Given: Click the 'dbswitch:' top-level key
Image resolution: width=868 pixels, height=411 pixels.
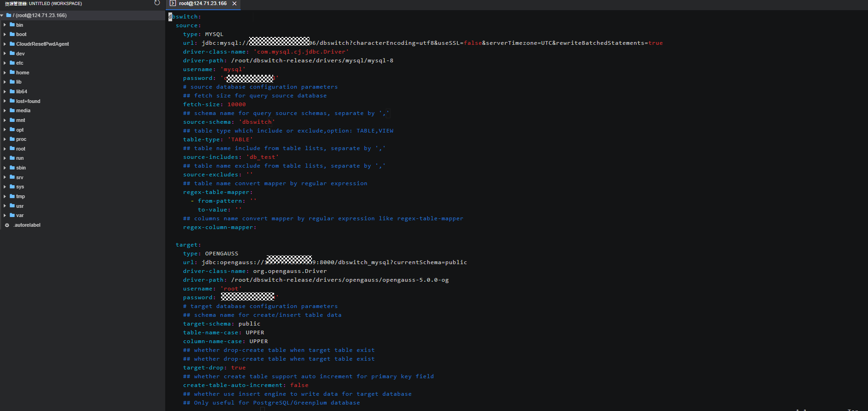Looking at the screenshot, I should click(185, 17).
